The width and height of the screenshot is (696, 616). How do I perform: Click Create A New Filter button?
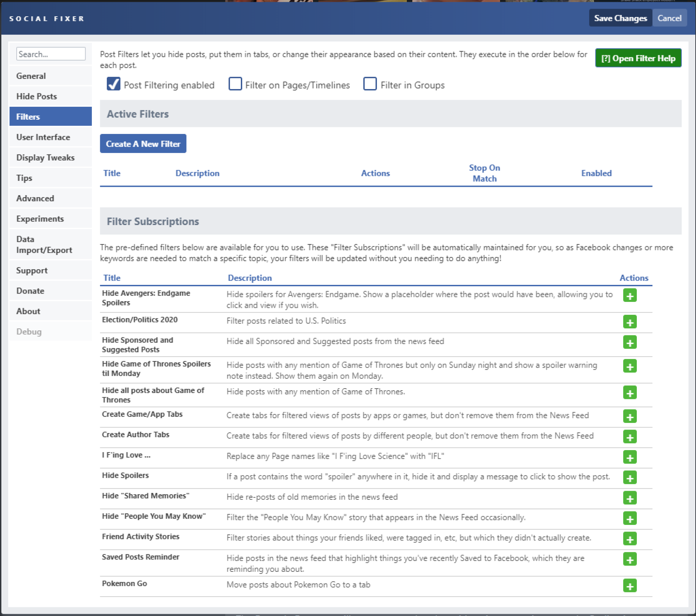143,144
